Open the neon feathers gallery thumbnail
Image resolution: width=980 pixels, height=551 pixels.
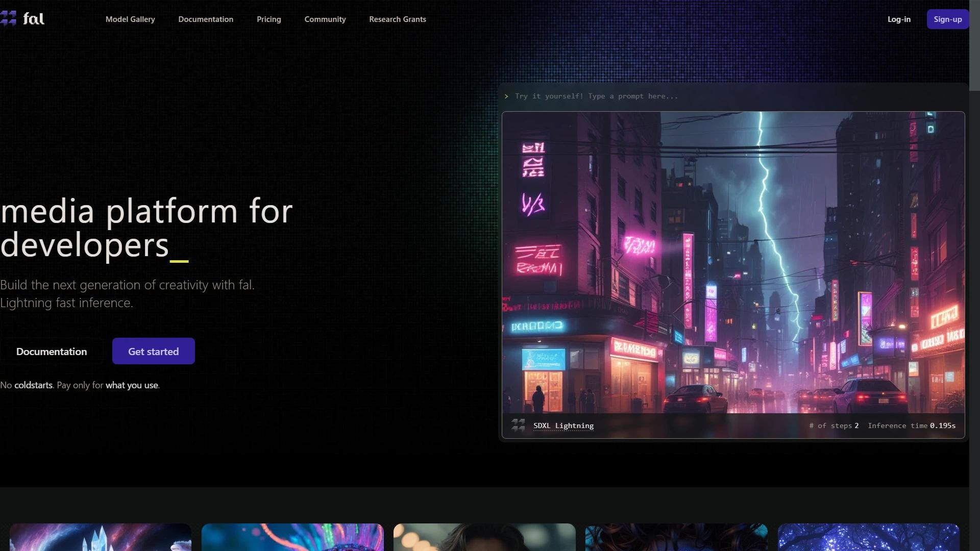pyautogui.click(x=292, y=537)
